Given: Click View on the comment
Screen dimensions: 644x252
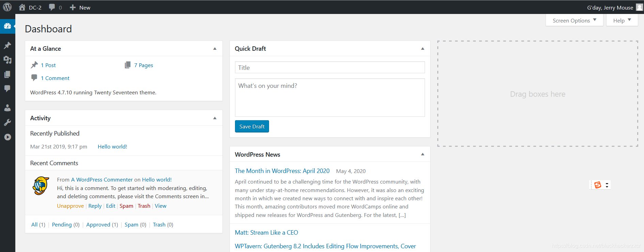Looking at the screenshot, I should pos(161,206).
